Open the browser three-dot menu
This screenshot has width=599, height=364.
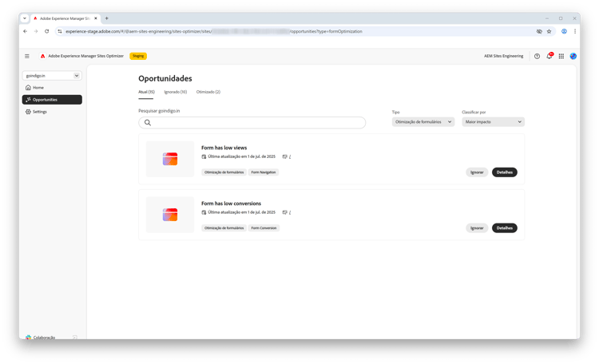[x=574, y=31]
